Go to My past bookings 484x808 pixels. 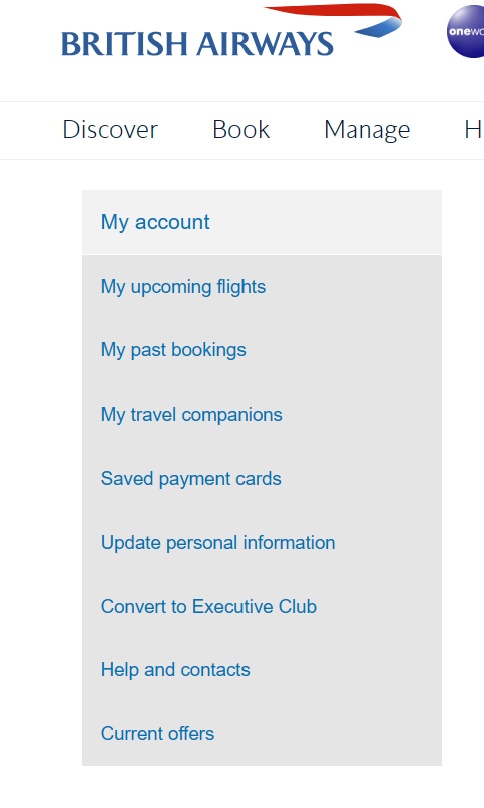point(174,350)
